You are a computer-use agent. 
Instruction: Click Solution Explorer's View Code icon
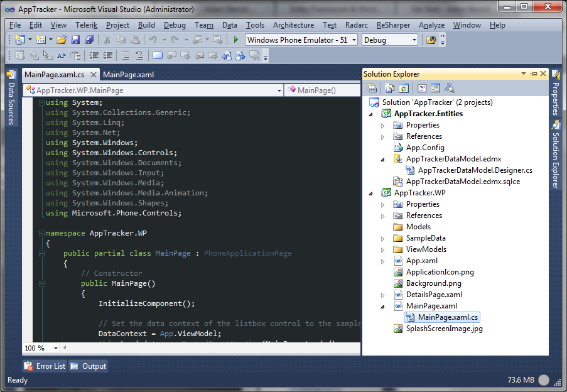[x=421, y=88]
